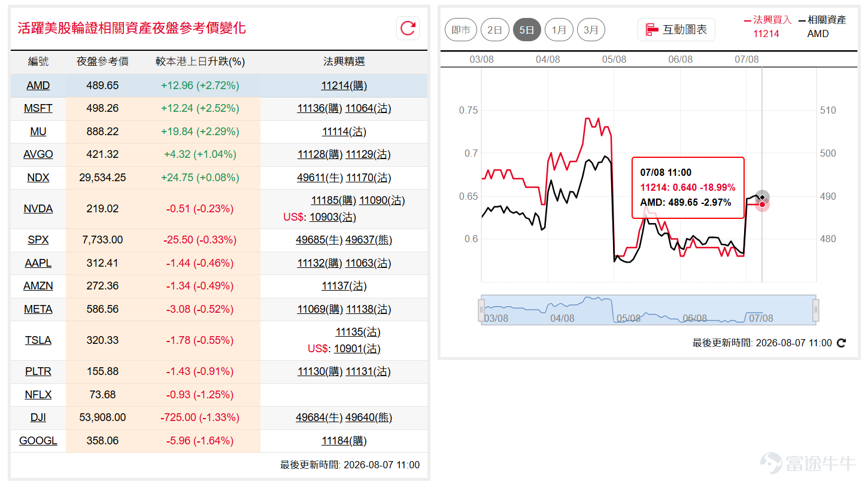
Task: Open the NDX index link
Action: (x=38, y=178)
